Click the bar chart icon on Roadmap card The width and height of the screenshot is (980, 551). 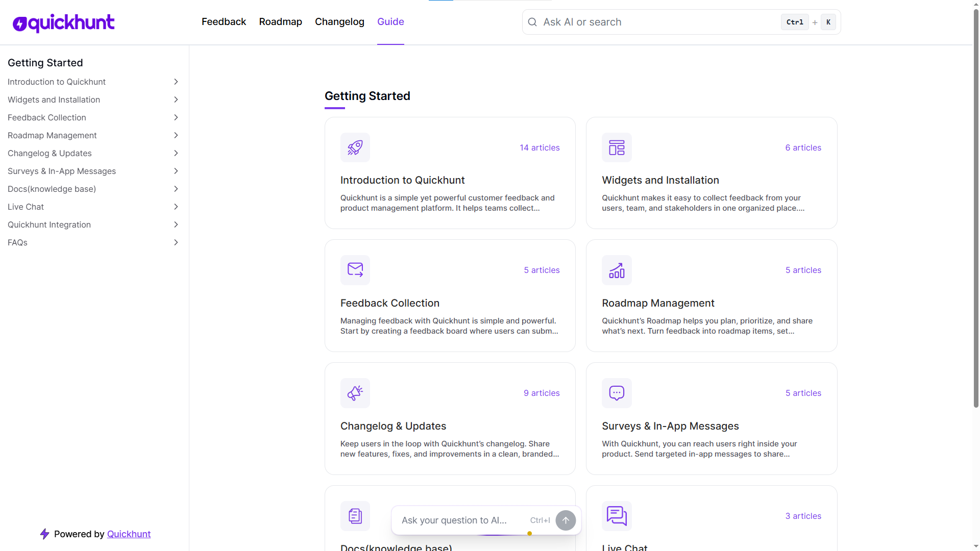click(x=617, y=270)
